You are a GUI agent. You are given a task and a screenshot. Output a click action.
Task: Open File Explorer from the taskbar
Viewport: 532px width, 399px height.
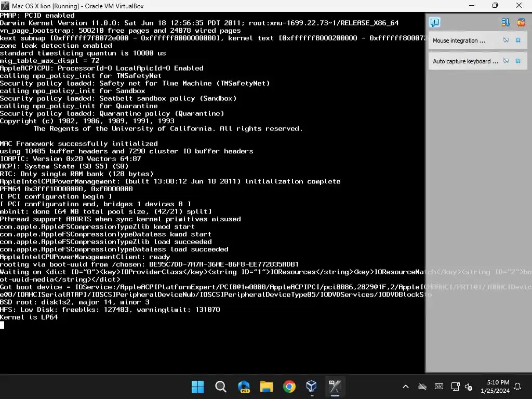click(267, 387)
